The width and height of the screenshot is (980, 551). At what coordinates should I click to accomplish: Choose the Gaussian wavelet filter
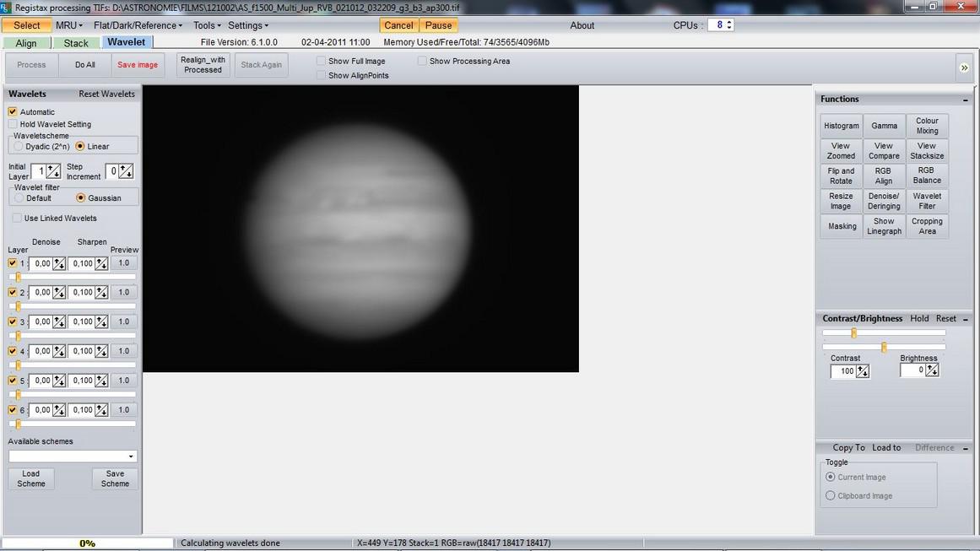80,198
